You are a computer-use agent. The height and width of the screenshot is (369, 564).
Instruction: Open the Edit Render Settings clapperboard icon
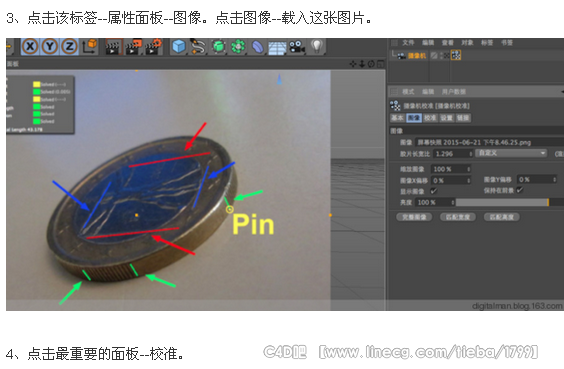click(x=153, y=47)
